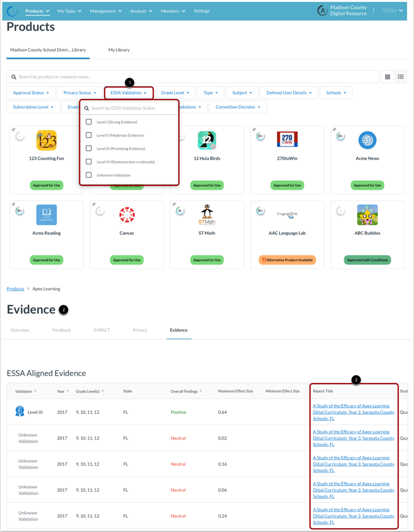Focus the product or company search field
414x532 pixels.
click(193, 77)
